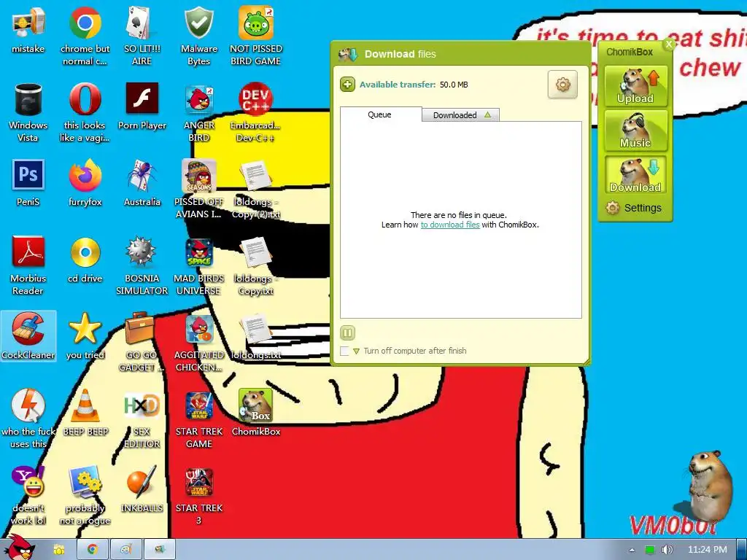Select the 'furryfox' Firefox icon
Viewport: 747px width, 560px height.
point(85,183)
